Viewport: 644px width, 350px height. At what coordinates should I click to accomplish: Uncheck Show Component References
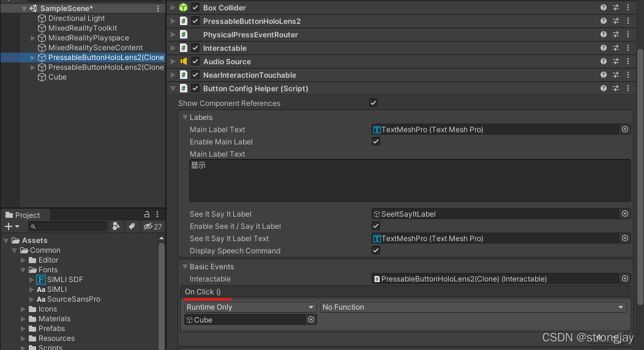tap(373, 103)
